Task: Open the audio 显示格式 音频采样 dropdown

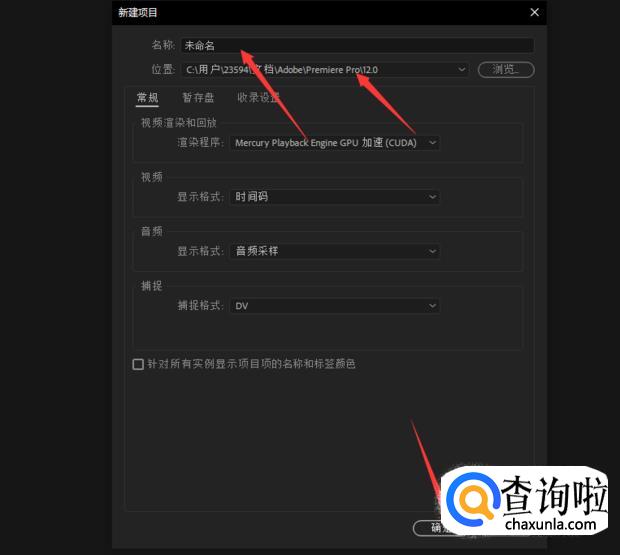Action: [335, 251]
